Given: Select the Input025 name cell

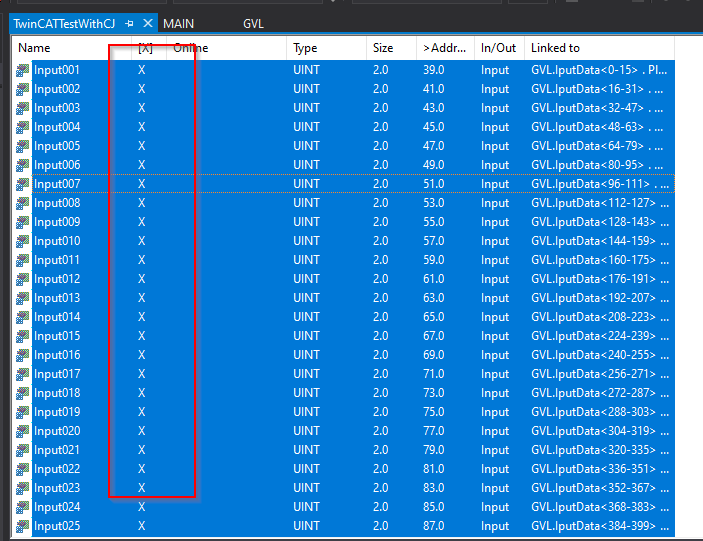Looking at the screenshot, I should (56, 526).
